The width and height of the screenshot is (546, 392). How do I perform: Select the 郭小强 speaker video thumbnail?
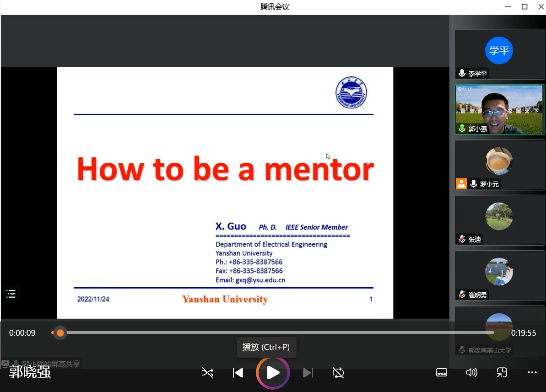coord(499,110)
